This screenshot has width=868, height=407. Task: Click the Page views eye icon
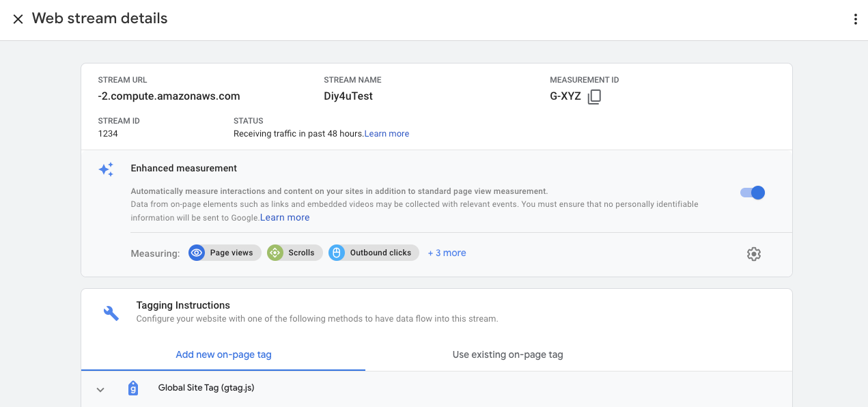click(197, 253)
